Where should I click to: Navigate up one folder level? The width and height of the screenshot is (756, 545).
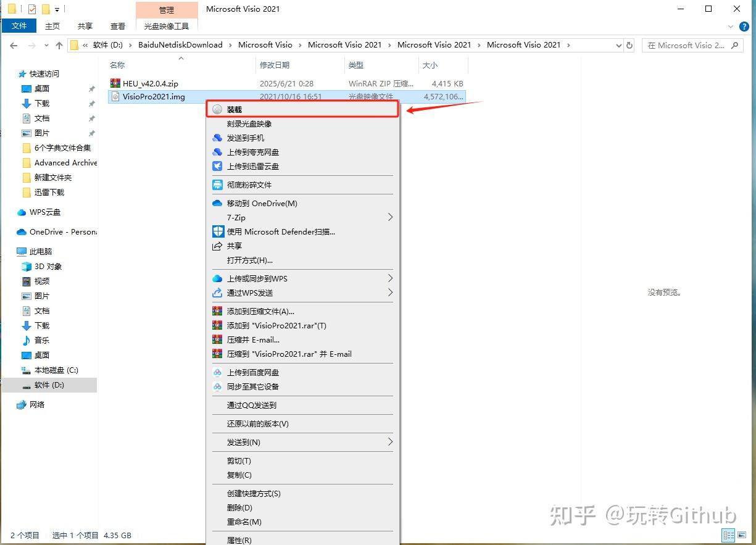(x=58, y=44)
